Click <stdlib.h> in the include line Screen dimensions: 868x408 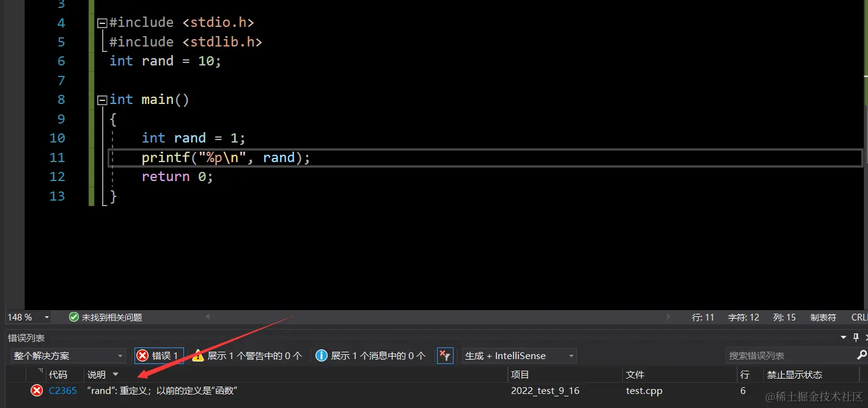pos(222,42)
